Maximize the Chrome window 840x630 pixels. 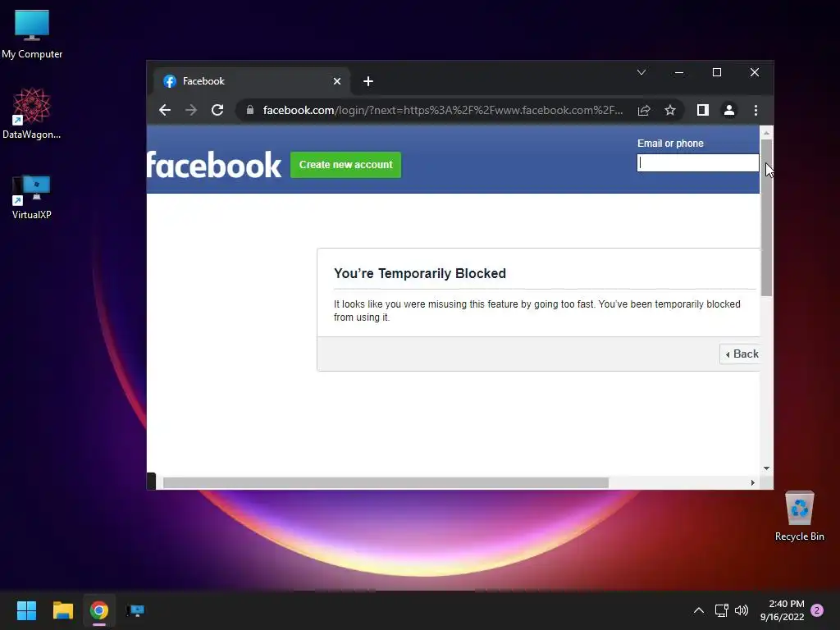pos(717,72)
